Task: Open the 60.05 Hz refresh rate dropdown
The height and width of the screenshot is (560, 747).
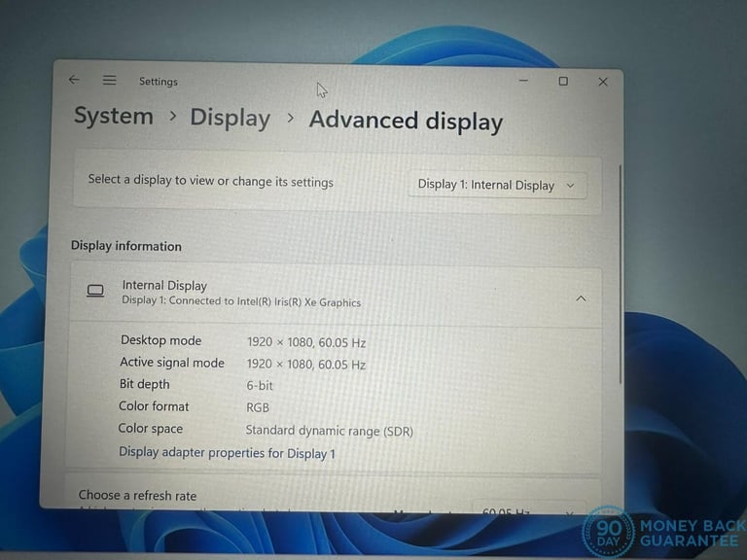Action: tap(528, 509)
